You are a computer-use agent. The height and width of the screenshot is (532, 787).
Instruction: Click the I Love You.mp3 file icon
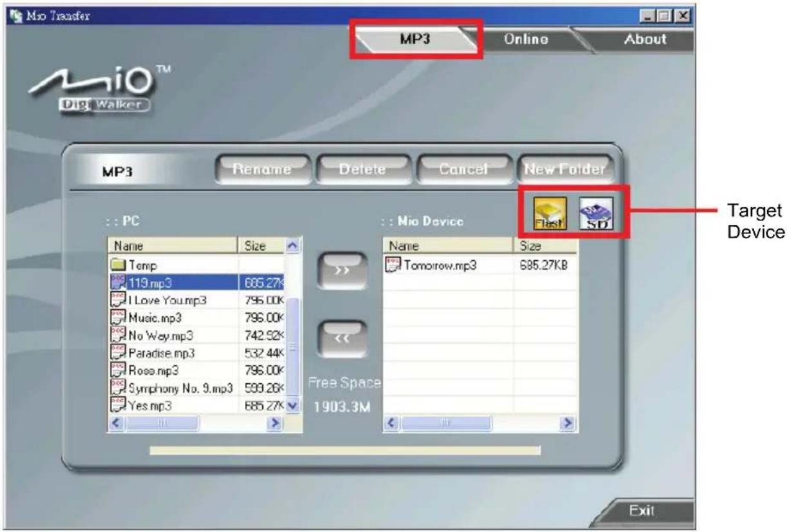pos(119,299)
